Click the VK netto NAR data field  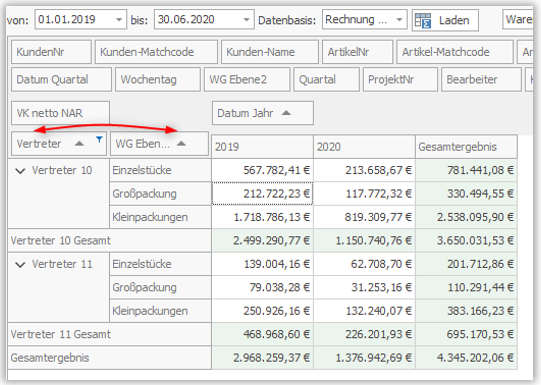60,113
